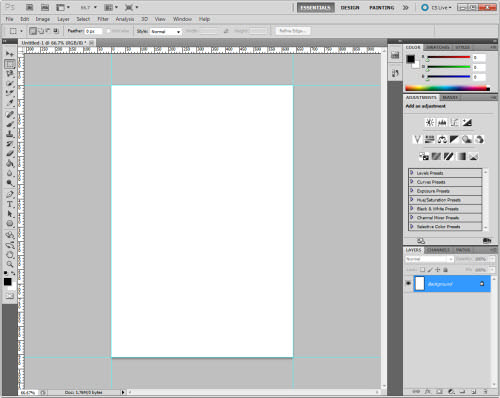Expand Hue/Saturation Presets
Image resolution: width=500 pixels, height=398 pixels.
(x=412, y=200)
